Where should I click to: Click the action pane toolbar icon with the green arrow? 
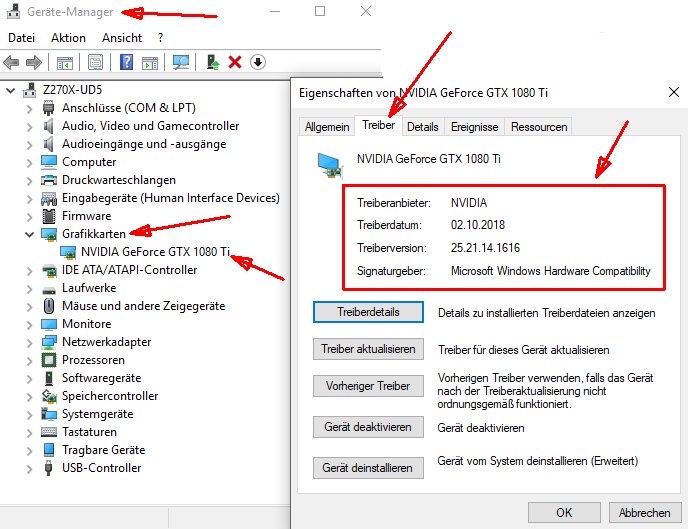click(x=150, y=63)
